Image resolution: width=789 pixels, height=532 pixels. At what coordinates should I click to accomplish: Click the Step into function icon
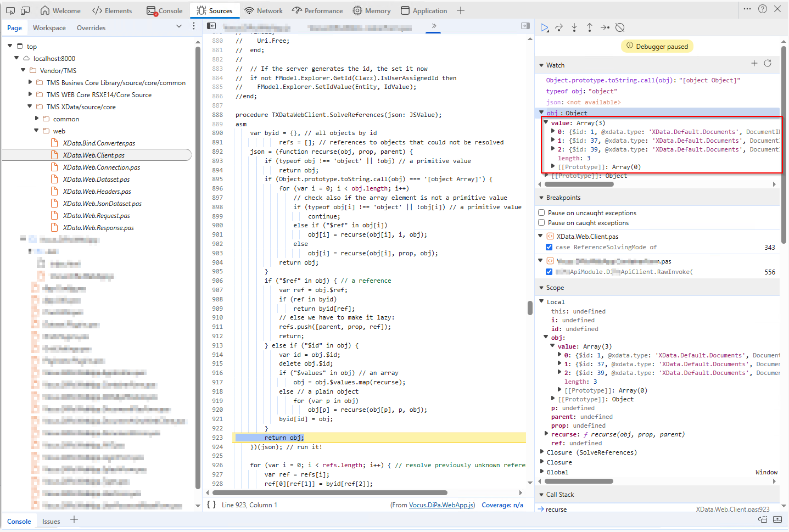tap(574, 27)
